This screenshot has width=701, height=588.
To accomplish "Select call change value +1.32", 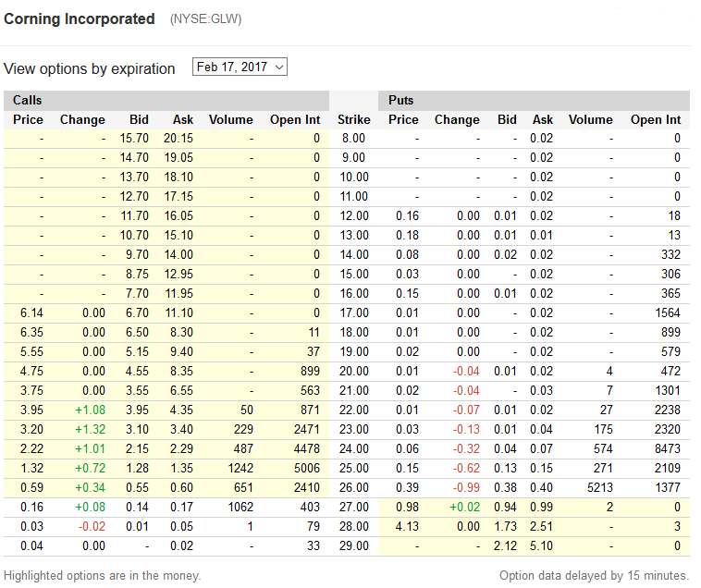I will point(91,430).
